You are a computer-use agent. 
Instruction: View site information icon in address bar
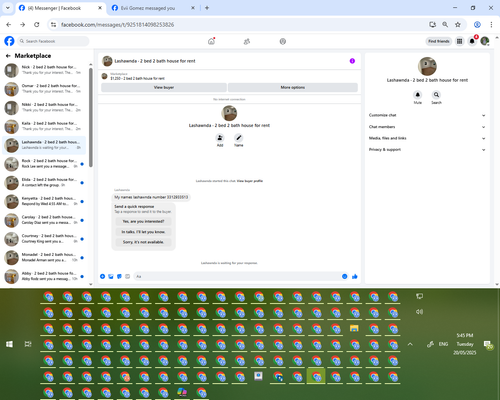(53, 24)
